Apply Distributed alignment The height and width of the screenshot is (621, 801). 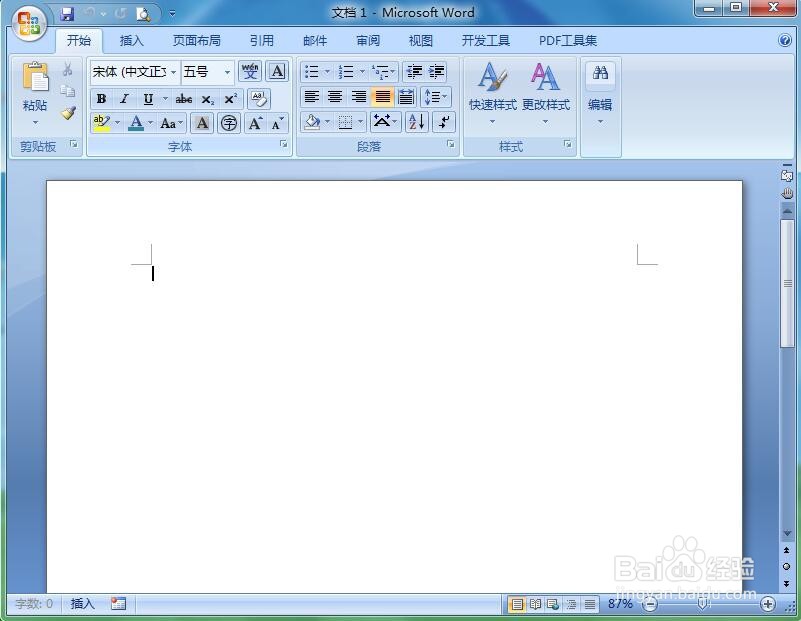pos(406,97)
